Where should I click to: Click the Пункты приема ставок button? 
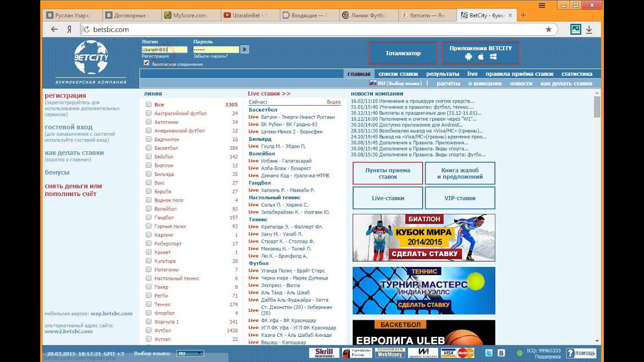388,173
